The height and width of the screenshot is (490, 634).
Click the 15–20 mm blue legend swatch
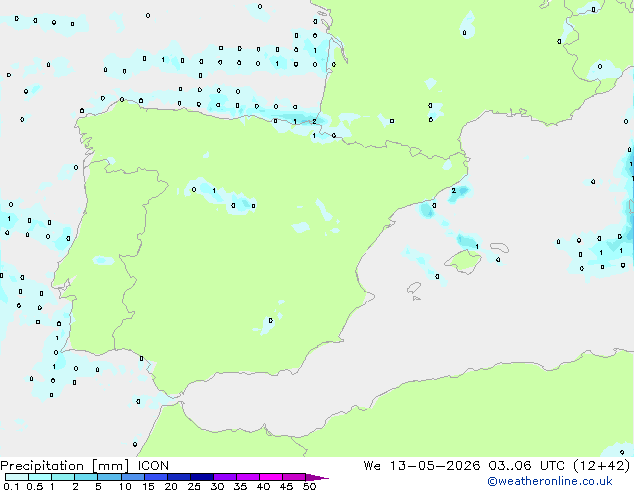[155, 477]
